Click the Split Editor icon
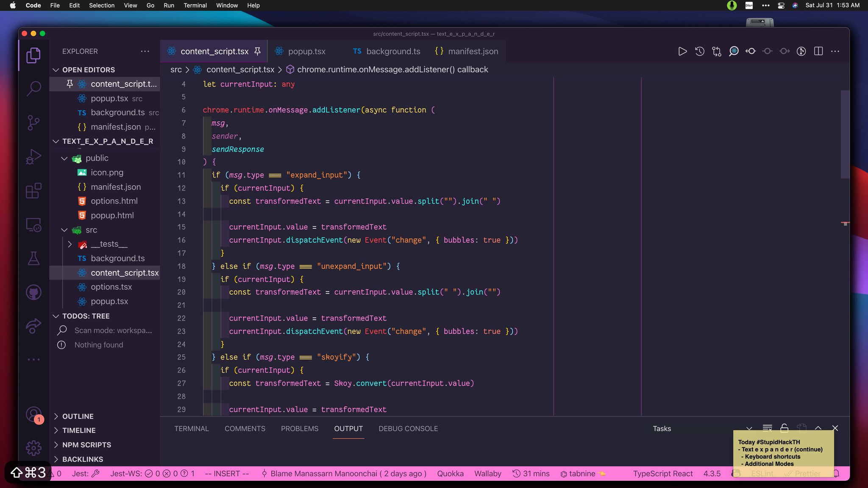The image size is (868, 488). pos(818,51)
